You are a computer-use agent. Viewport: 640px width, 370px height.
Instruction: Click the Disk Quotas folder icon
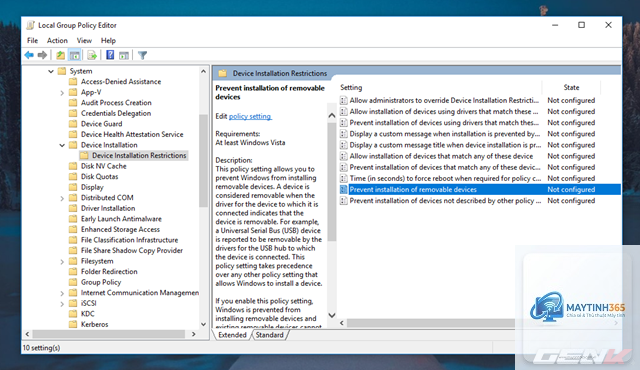(x=73, y=176)
